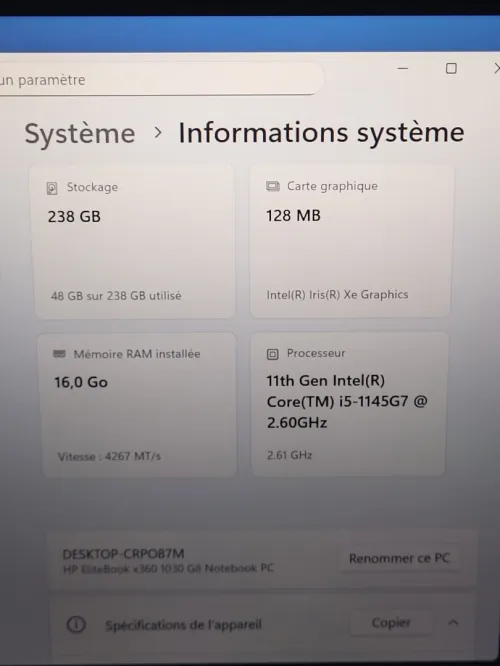500x666 pixels.
Task: Click the Stockage disk icon
Action: click(52, 188)
